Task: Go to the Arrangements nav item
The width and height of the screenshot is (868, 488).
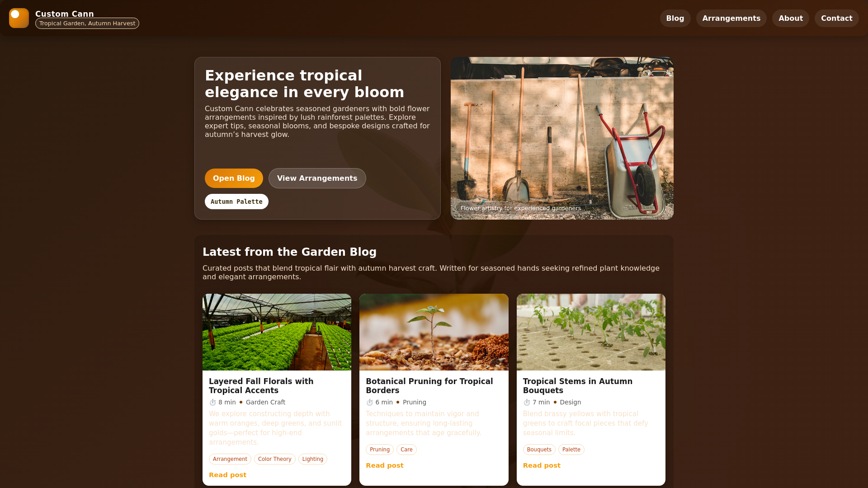Action: (731, 18)
